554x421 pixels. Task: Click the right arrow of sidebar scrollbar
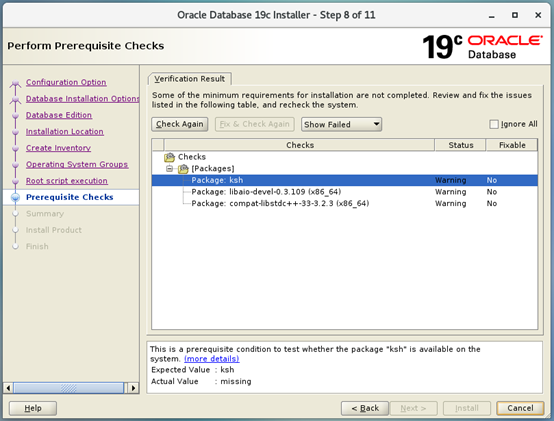(x=133, y=388)
